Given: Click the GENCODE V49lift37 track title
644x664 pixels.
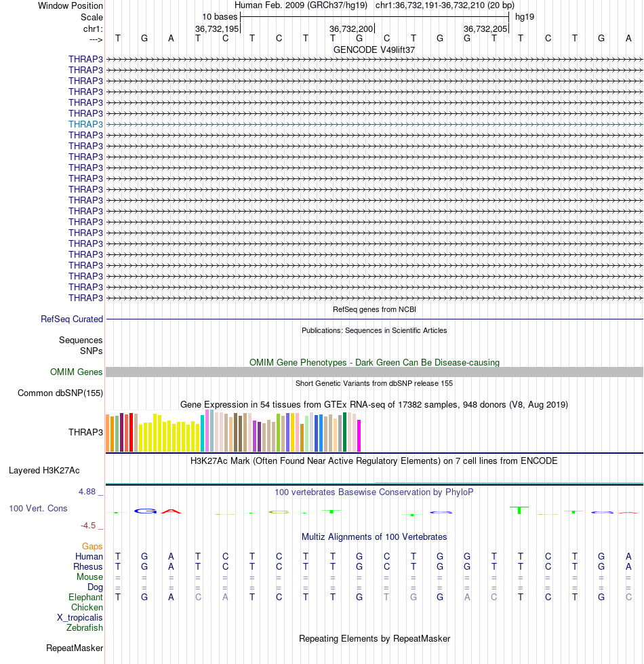Looking at the screenshot, I should pyautogui.click(x=374, y=50).
